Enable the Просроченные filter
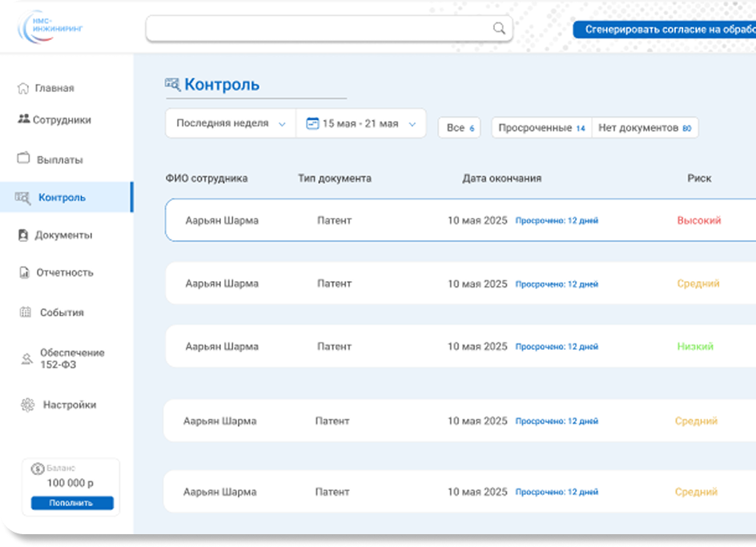This screenshot has width=756, height=547. click(541, 127)
